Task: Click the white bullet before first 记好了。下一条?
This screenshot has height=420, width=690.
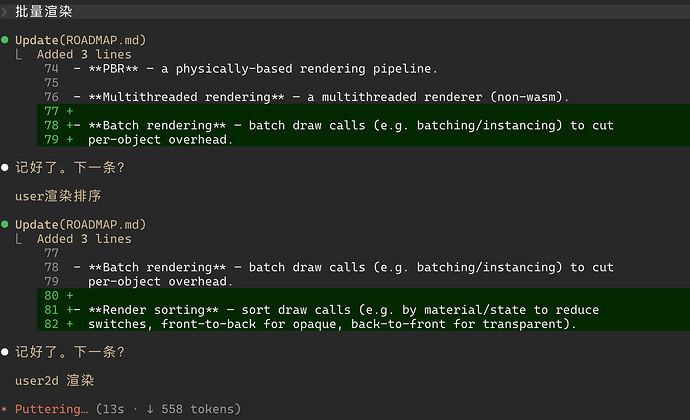Action: (x=5, y=167)
